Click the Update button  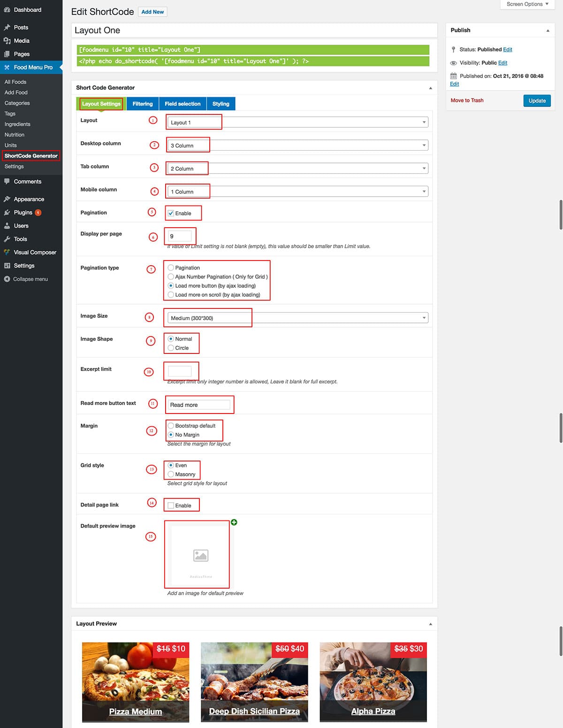[x=537, y=100]
